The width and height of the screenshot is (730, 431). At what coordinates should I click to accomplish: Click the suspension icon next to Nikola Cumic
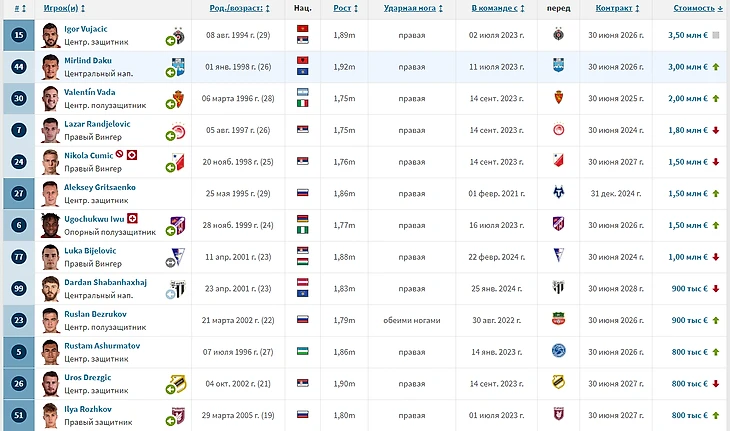pyautogui.click(x=119, y=155)
